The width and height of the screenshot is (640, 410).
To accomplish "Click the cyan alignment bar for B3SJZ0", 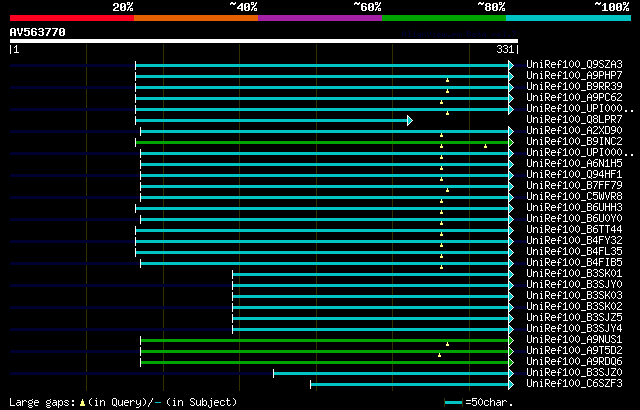I will (391, 374).
